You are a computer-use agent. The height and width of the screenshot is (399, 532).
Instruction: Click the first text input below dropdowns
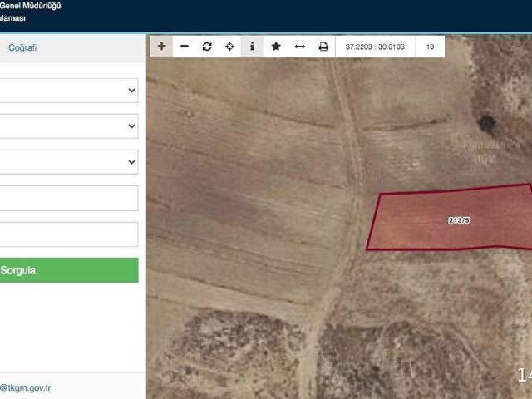point(68,198)
